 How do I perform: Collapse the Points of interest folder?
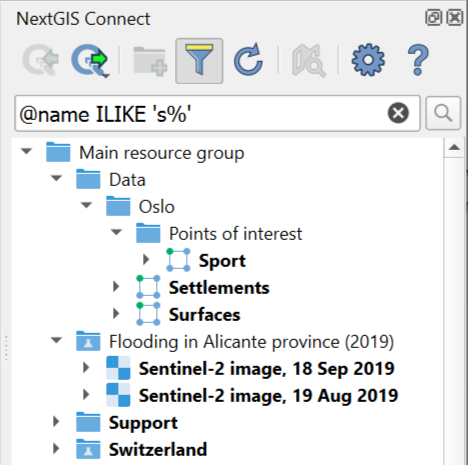click(x=116, y=232)
